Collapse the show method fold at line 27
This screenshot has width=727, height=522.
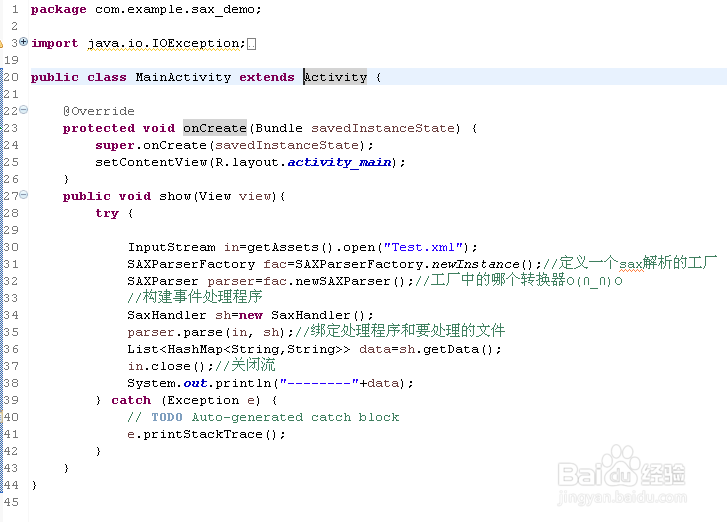(24, 195)
